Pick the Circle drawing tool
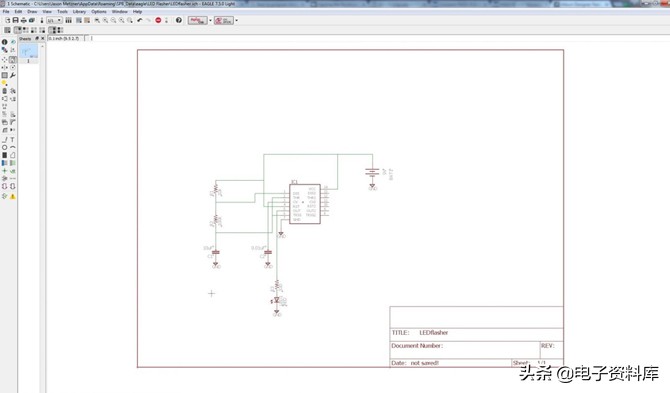This screenshot has height=393, width=670. click(x=4, y=147)
